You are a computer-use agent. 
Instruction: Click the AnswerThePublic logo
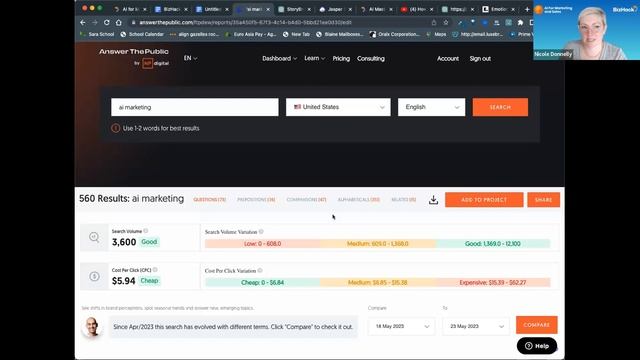(134, 57)
